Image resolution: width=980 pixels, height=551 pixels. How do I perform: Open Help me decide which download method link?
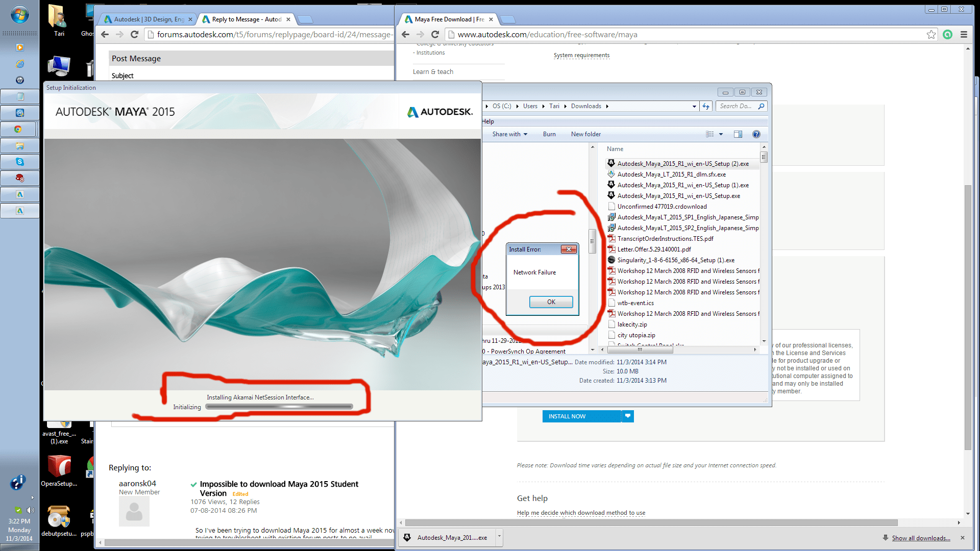581,513
